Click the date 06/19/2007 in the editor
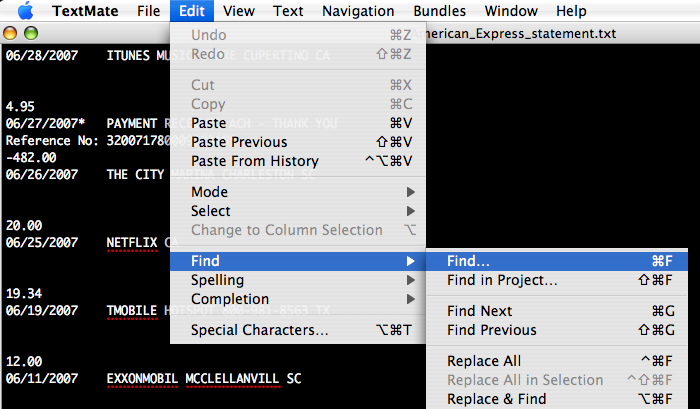 point(42,310)
